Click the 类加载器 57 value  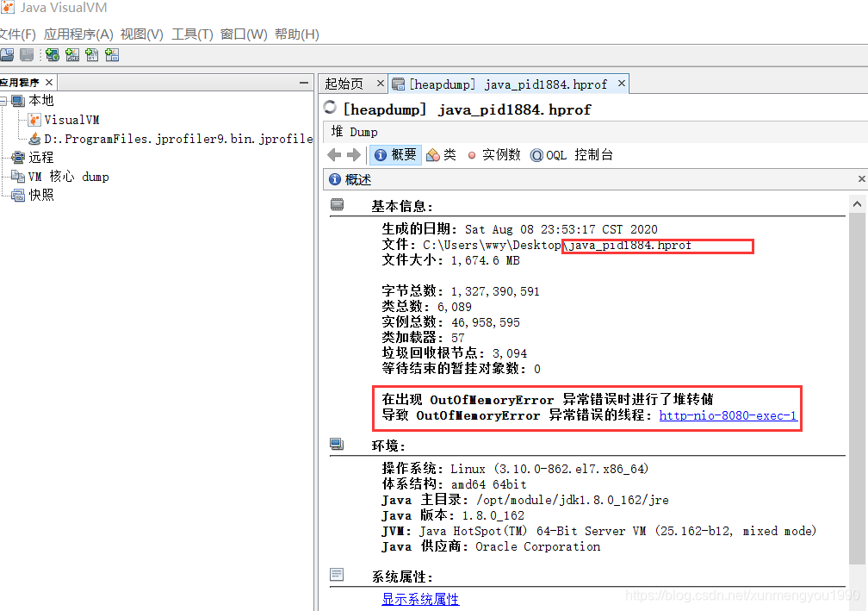click(x=458, y=338)
